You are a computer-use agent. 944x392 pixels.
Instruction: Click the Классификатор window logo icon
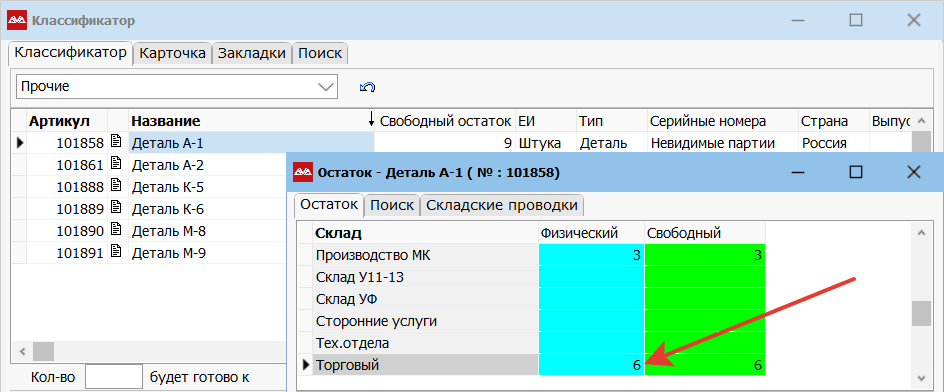17,21
